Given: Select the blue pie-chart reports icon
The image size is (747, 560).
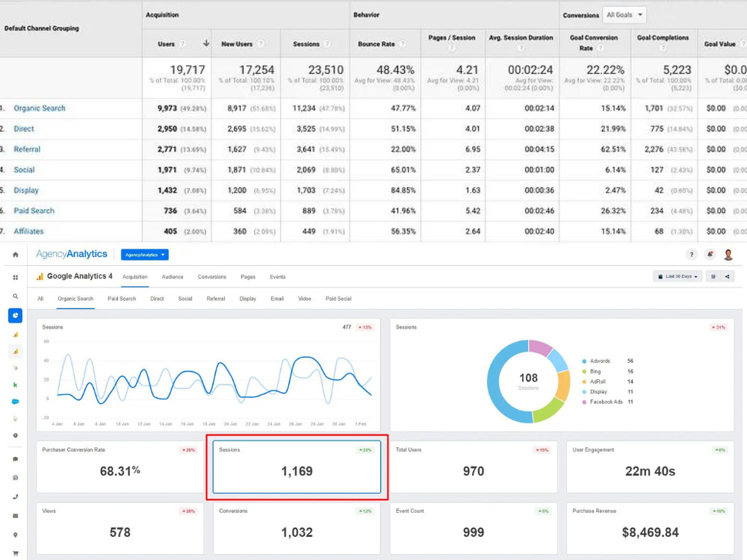Looking at the screenshot, I should 15,315.
